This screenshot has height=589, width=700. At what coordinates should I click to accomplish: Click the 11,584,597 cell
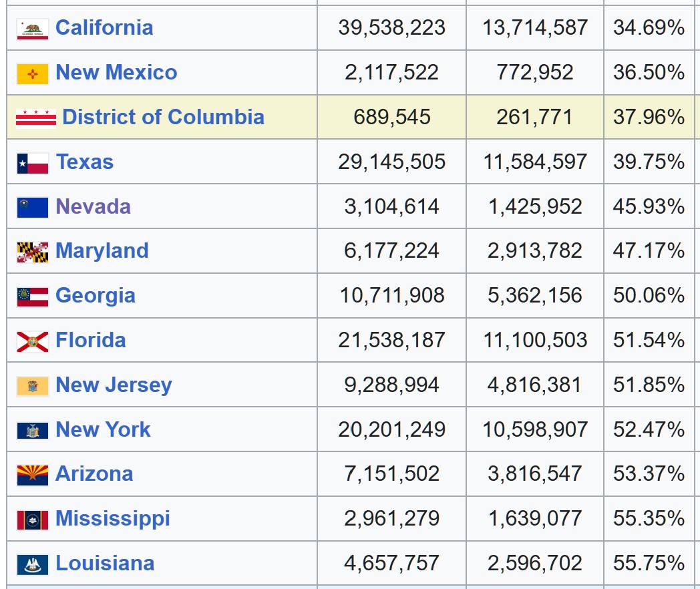535,162
